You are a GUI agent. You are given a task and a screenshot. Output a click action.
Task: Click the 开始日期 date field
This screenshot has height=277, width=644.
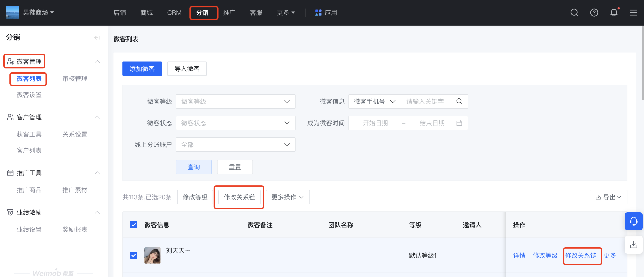(x=375, y=123)
